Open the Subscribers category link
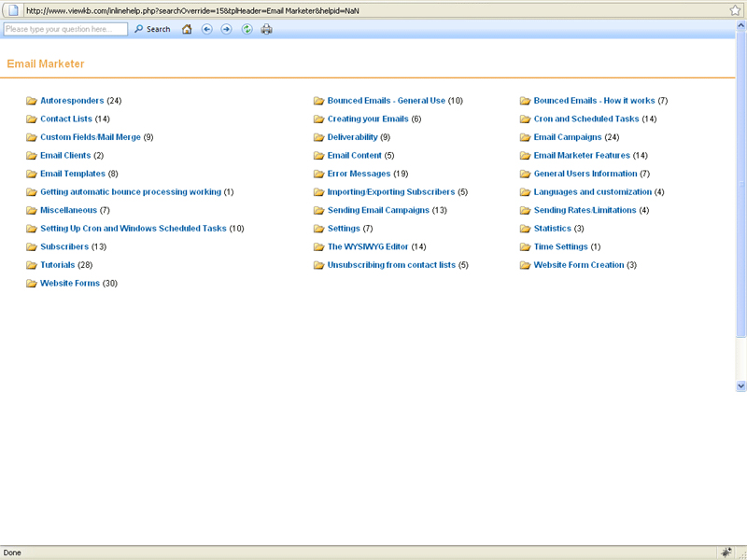This screenshot has height=560, width=747. [64, 246]
